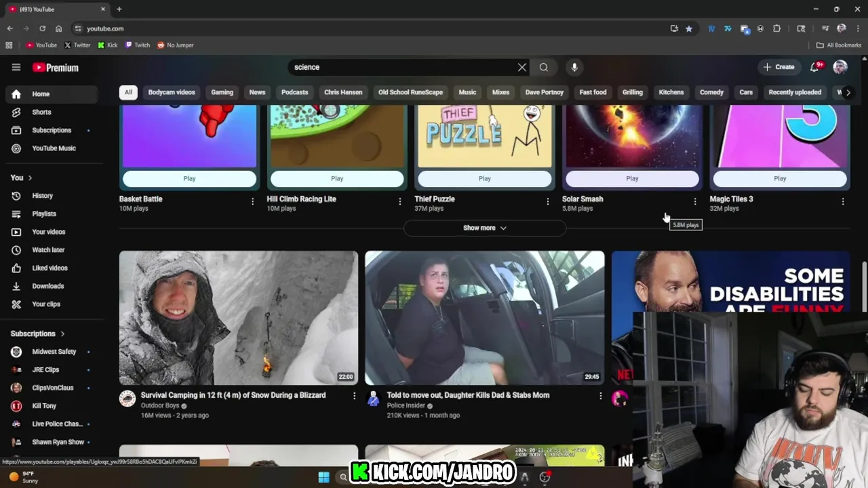Image resolution: width=868 pixels, height=488 pixels.
Task: Click the Police Insider channel avatar
Action: tap(373, 399)
